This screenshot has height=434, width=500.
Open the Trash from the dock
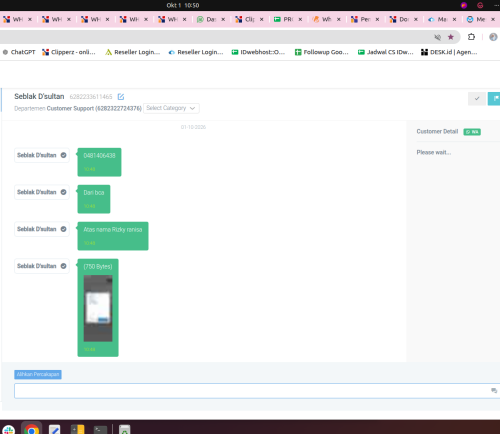point(124,430)
